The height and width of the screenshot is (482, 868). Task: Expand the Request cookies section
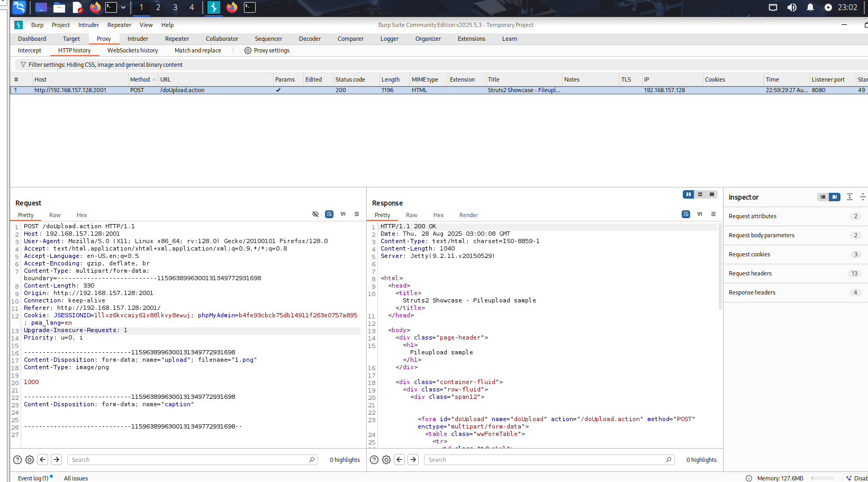pos(795,254)
